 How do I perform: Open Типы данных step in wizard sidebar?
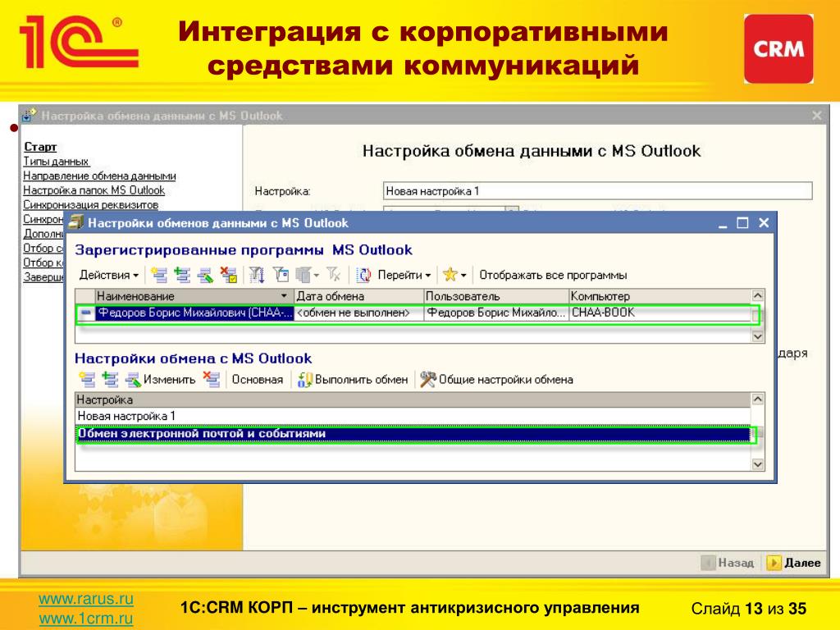[x=57, y=162]
